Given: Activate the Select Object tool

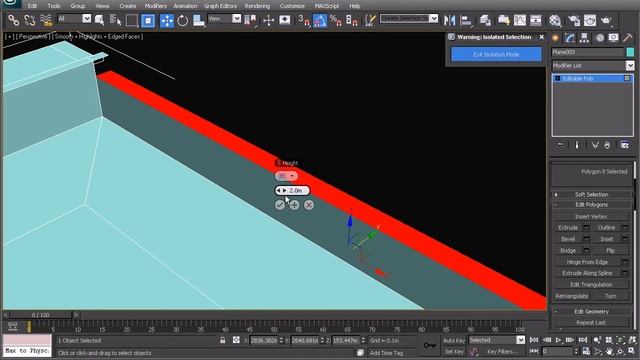Looking at the screenshot, I should 100,20.
